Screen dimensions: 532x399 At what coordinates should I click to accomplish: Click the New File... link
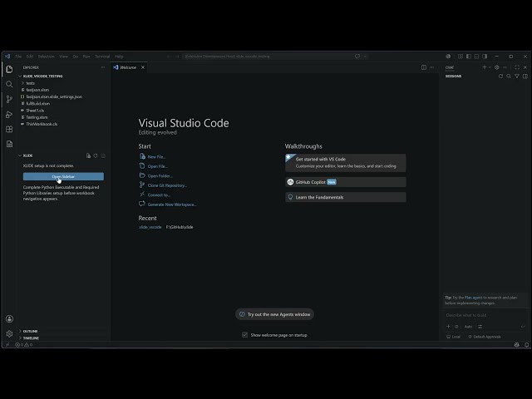156,157
